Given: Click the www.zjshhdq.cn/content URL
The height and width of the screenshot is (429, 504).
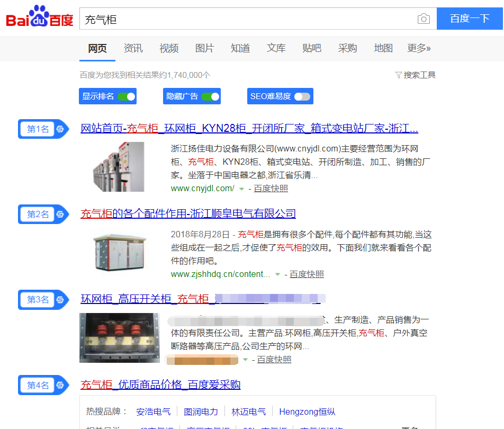Looking at the screenshot, I should pos(220,274).
